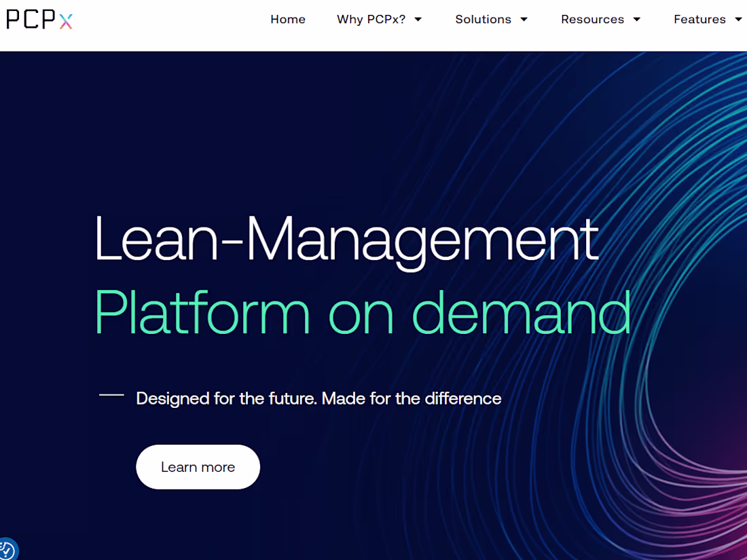Click the Why PCPx? nav item
This screenshot has height=560, width=747.
pyautogui.click(x=371, y=20)
